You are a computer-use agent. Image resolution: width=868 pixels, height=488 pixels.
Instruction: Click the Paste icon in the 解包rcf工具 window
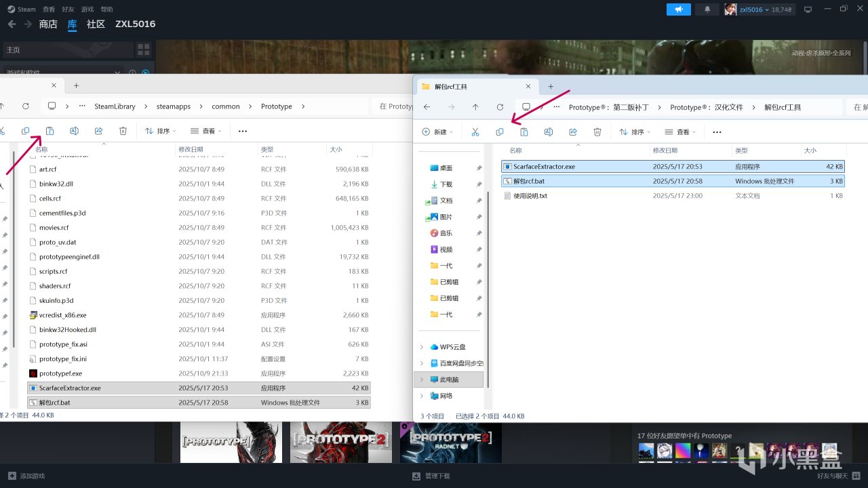point(524,131)
